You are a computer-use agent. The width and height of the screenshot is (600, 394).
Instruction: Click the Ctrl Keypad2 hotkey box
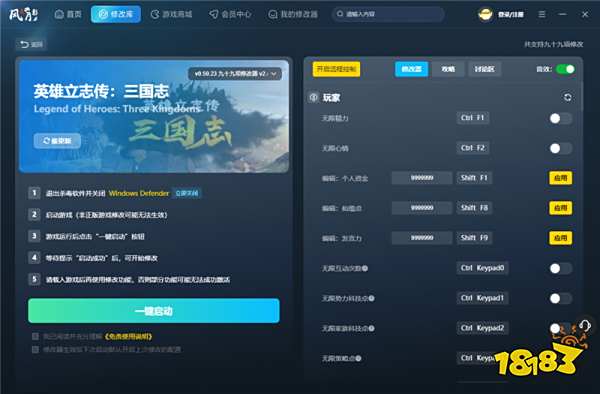coord(482,328)
